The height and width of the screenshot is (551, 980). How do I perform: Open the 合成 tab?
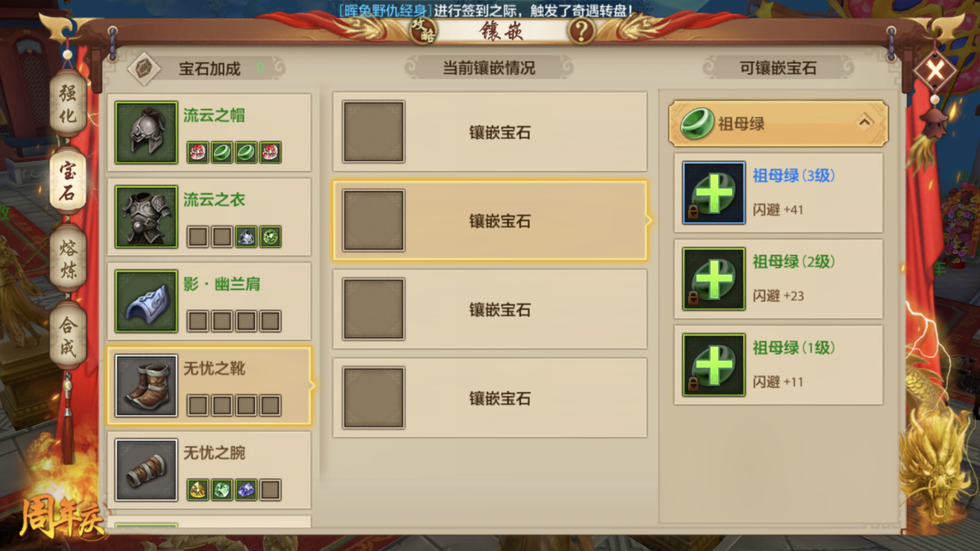(67, 335)
